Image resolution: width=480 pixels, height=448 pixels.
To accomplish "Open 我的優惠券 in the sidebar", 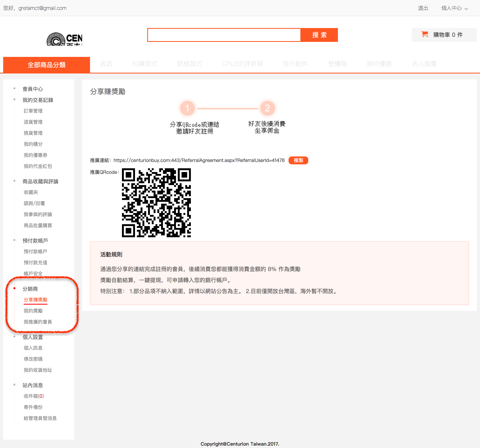I will tap(36, 155).
